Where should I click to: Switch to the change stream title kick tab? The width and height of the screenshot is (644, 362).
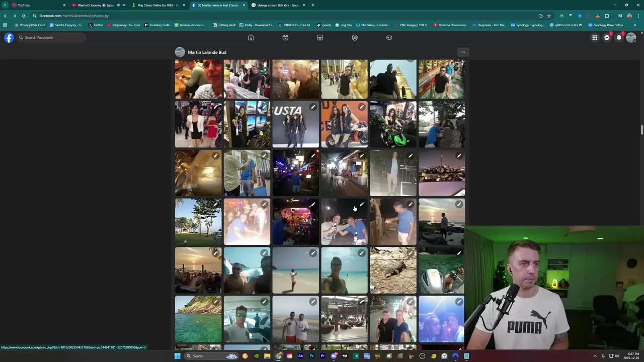(x=278, y=5)
